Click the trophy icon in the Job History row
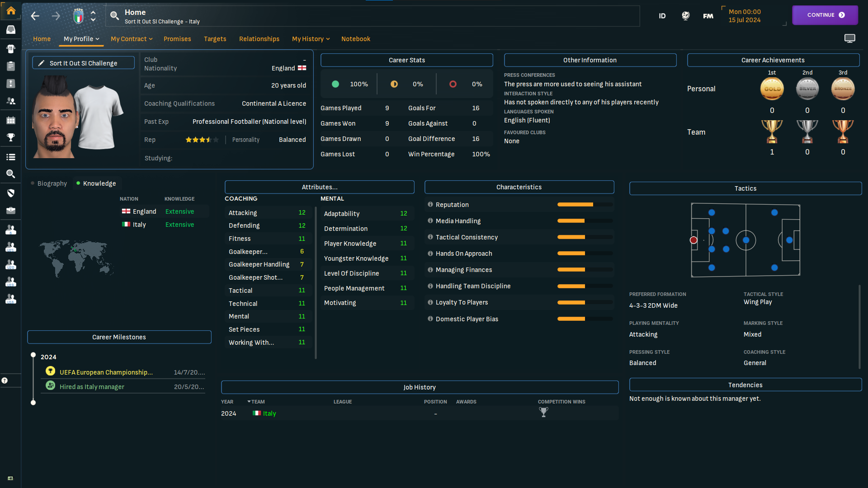The image size is (868, 488). [x=543, y=412]
